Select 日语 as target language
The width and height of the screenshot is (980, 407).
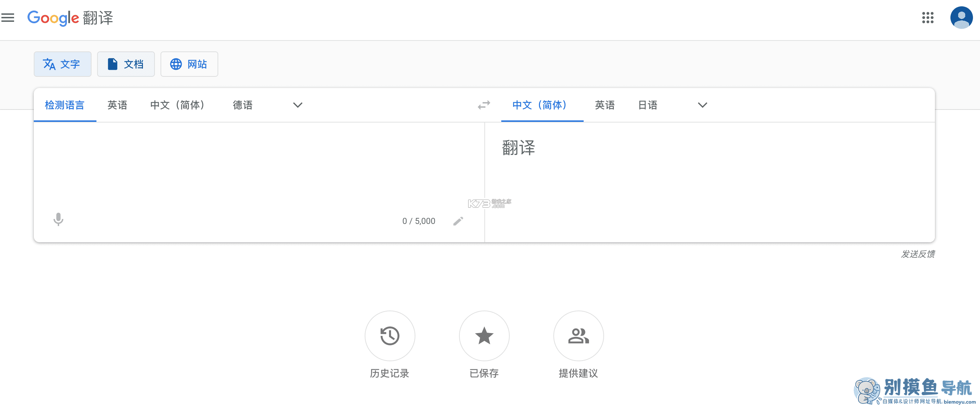tap(647, 105)
